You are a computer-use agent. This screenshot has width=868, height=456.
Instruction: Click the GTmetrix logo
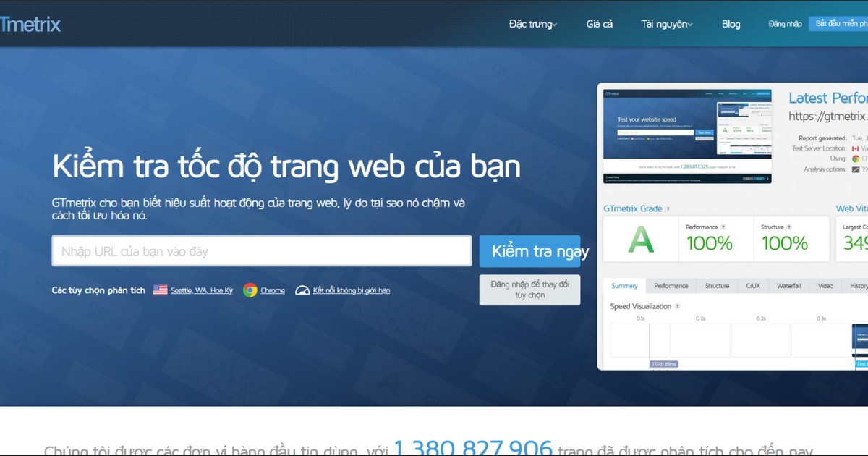pyautogui.click(x=29, y=23)
